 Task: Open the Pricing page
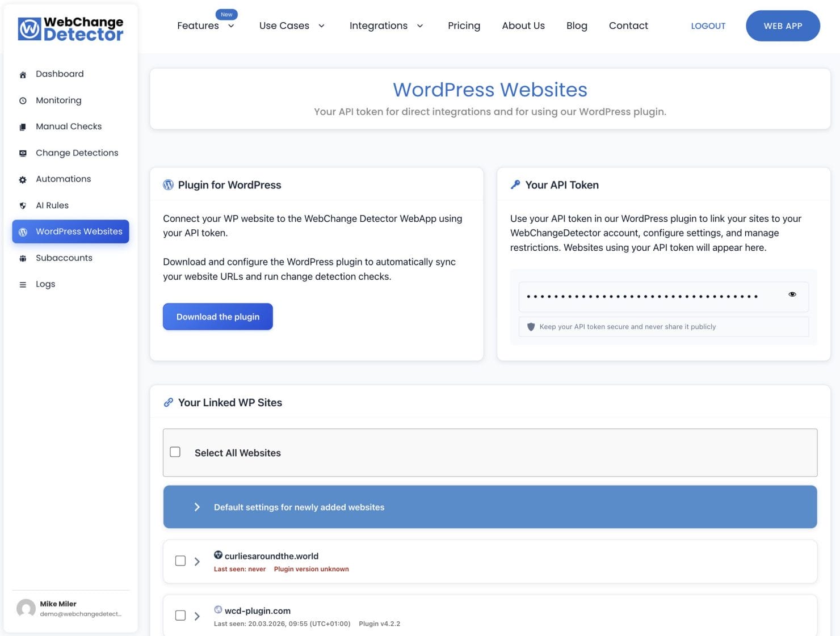point(464,26)
